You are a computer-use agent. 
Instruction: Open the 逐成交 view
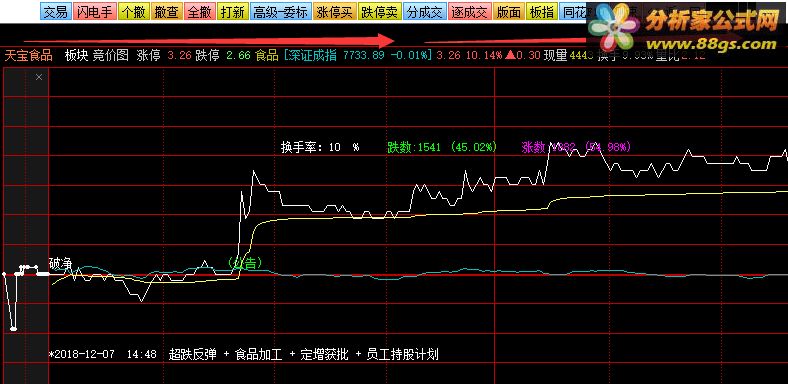tap(470, 12)
